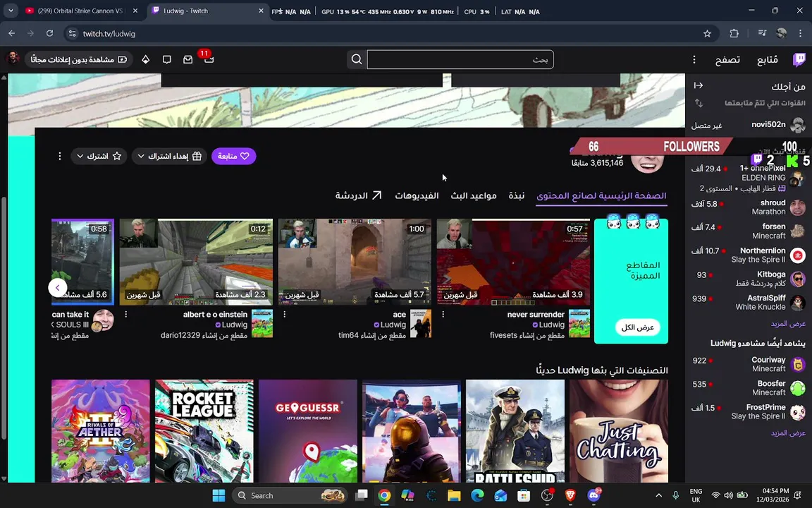
Task: Follow Ludwig with the متابعة button
Action: pos(233,156)
